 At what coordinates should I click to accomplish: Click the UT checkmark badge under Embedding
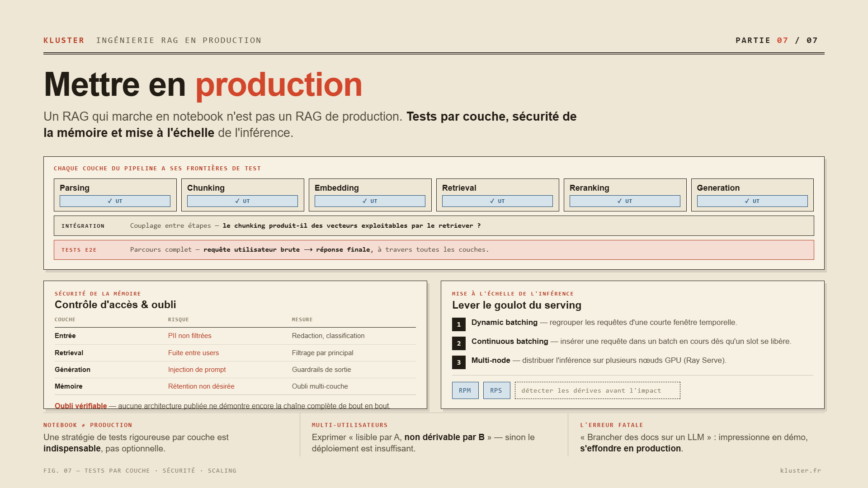pos(370,201)
